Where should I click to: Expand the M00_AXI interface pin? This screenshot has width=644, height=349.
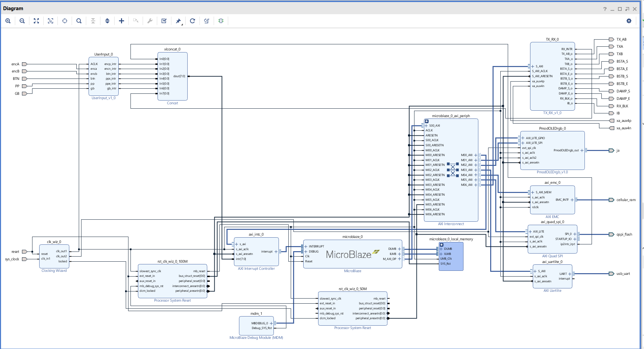point(476,155)
